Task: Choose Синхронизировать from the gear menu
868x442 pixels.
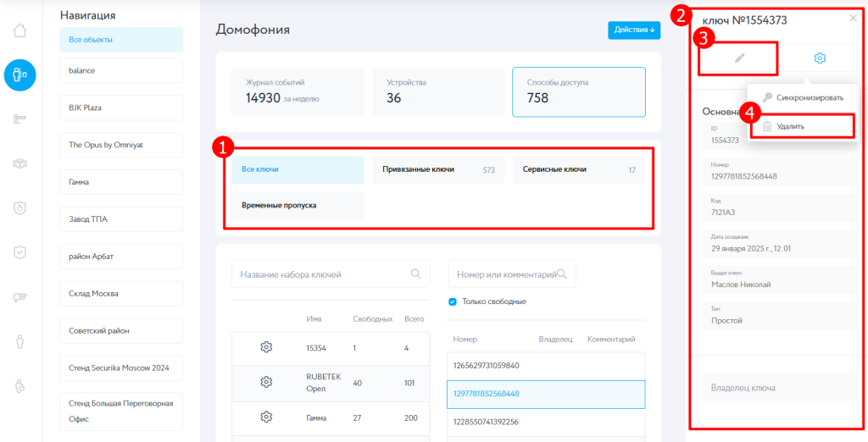Action: (x=803, y=98)
